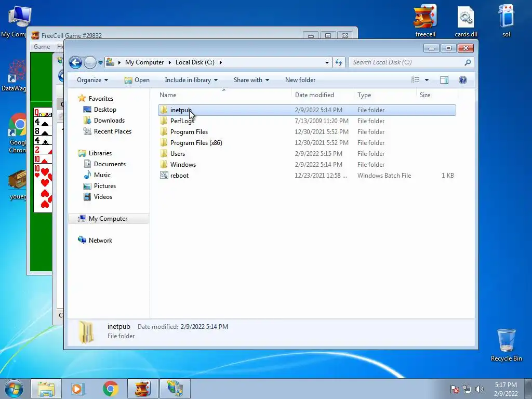Open the Windows Start menu
Image resolution: width=532 pixels, height=399 pixels.
[14, 389]
